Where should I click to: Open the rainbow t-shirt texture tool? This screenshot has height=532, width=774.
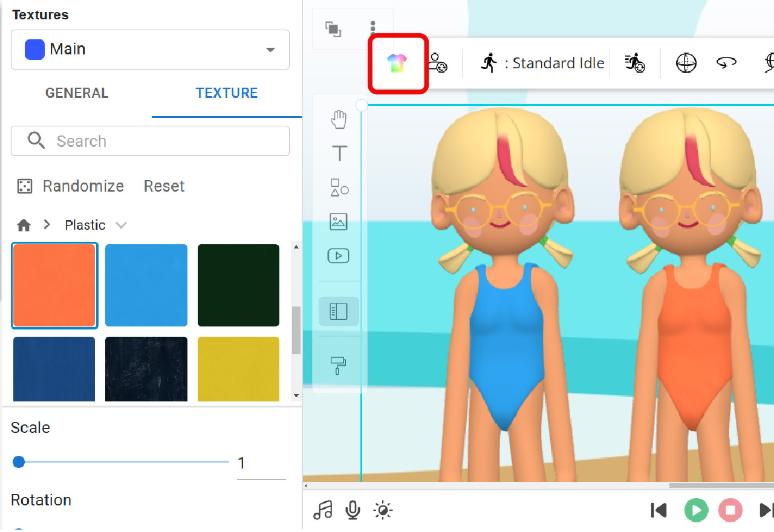coord(397,63)
